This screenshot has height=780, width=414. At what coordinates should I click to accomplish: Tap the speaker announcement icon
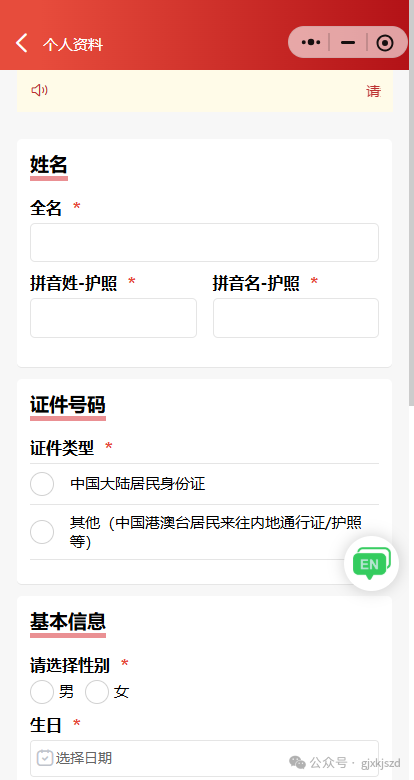click(40, 90)
